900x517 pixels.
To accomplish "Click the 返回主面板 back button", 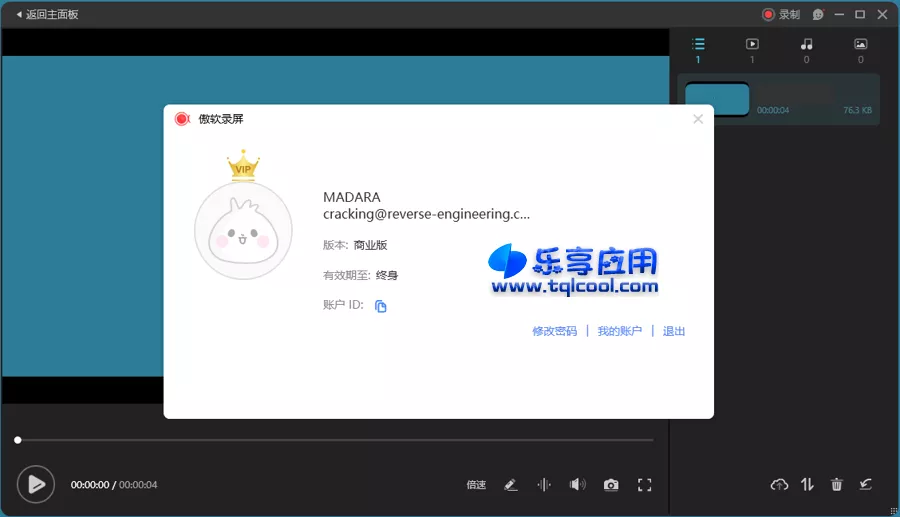I will point(47,14).
